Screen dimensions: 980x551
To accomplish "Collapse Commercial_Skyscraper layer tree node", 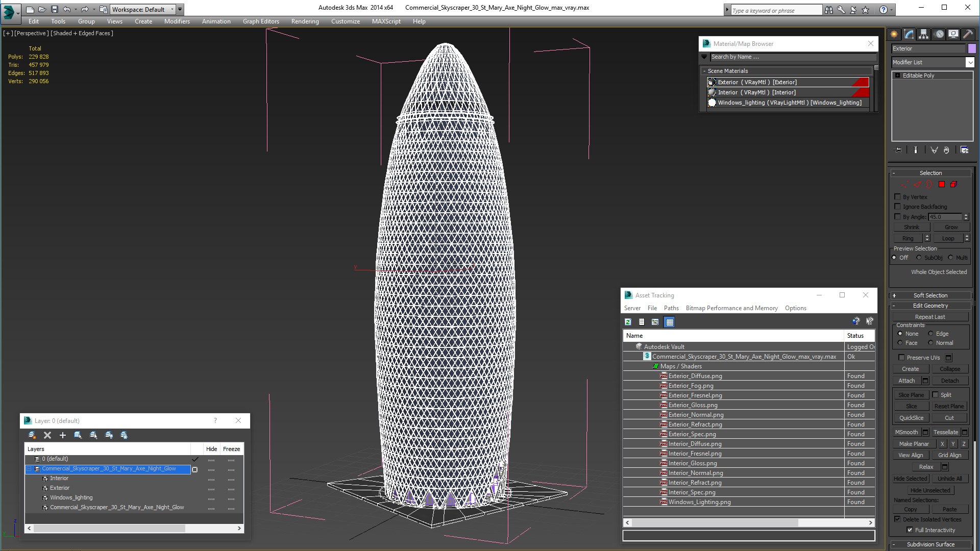I will pos(29,469).
